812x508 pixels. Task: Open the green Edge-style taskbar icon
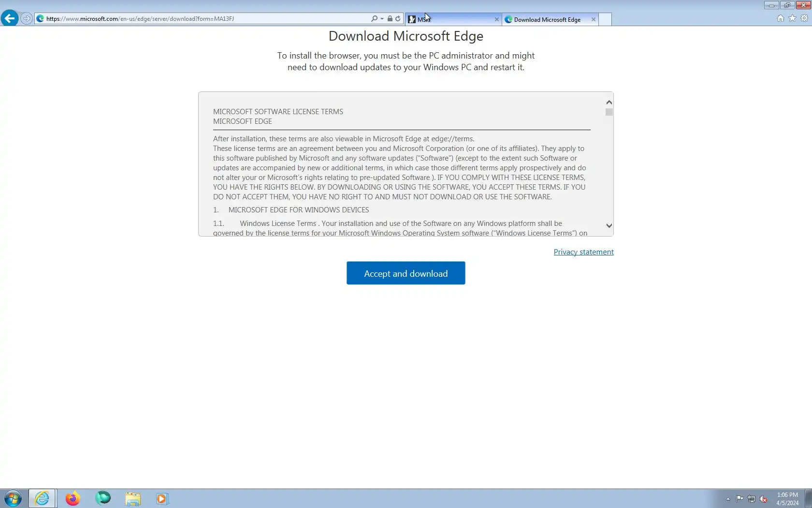[x=103, y=498]
